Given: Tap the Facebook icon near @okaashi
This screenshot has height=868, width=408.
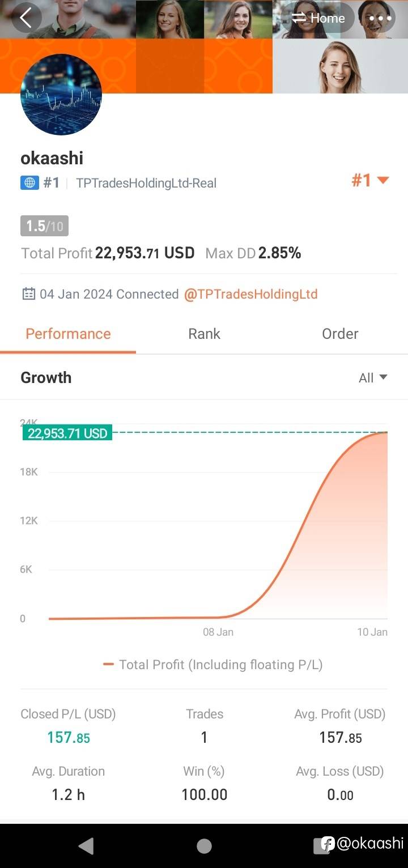Looking at the screenshot, I should coord(328,844).
